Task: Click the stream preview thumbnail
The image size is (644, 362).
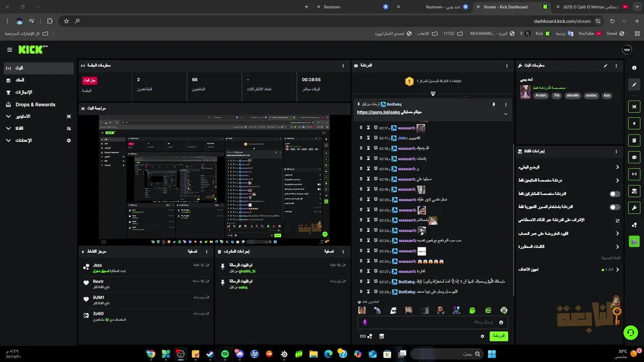Action: (214, 179)
